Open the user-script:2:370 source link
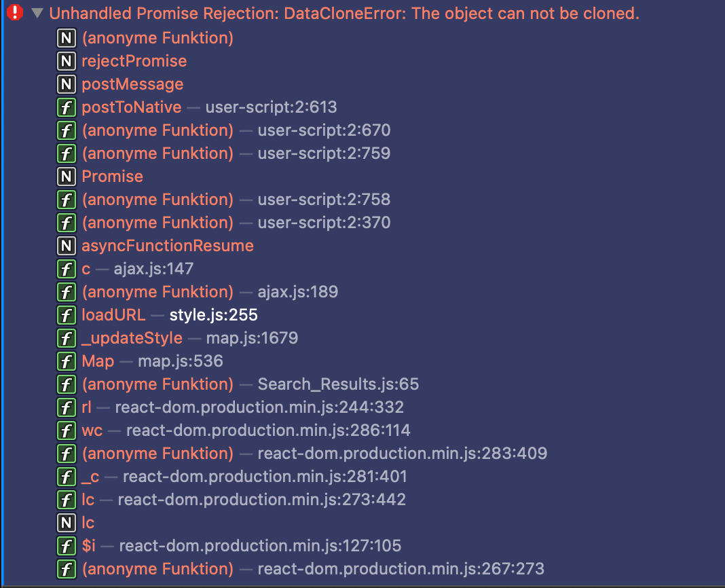The height and width of the screenshot is (588, 725). [x=324, y=223]
